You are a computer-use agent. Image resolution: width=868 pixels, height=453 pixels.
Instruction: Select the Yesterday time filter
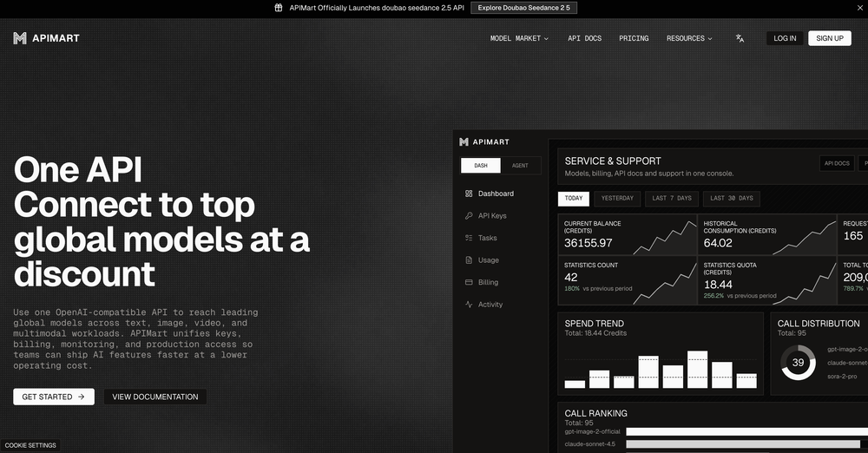617,198
